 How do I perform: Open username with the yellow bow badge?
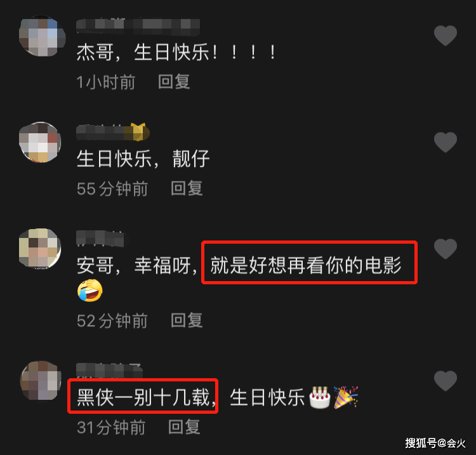112,132
